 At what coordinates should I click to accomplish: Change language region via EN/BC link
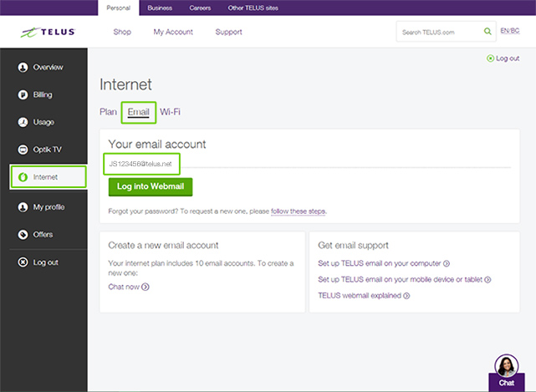click(x=510, y=31)
